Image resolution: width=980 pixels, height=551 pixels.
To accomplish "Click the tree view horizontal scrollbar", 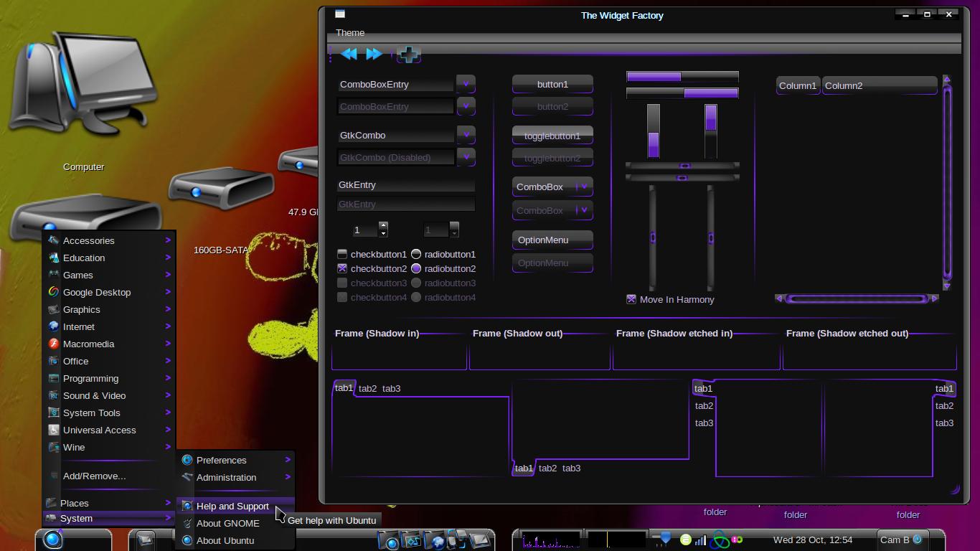I will click(857, 298).
